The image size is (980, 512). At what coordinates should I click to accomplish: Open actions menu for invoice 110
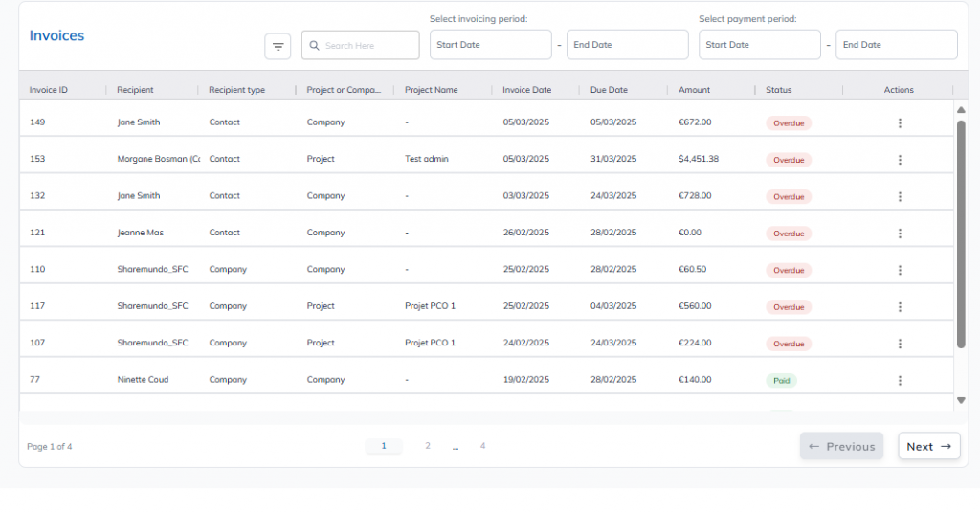pyautogui.click(x=900, y=270)
